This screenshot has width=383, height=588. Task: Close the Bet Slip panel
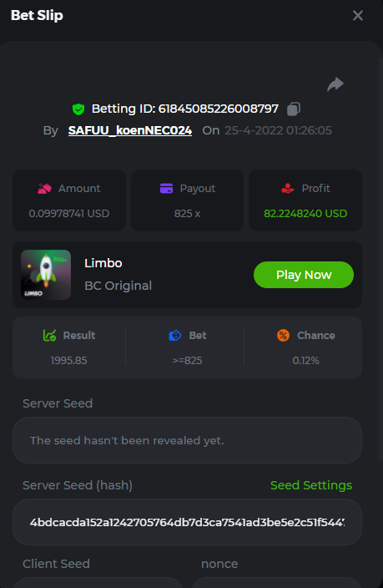coord(358,15)
